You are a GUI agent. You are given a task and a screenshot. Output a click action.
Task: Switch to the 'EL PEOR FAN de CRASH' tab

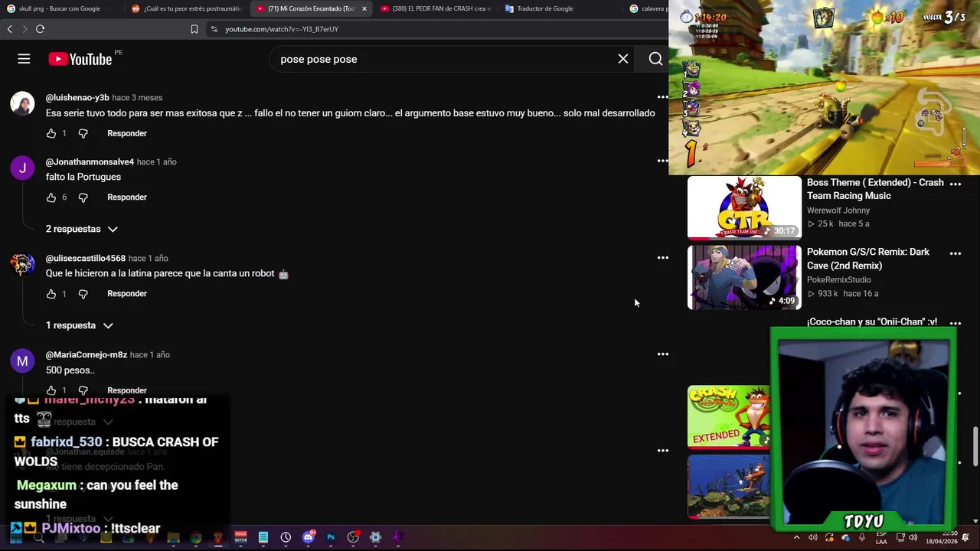(x=436, y=8)
